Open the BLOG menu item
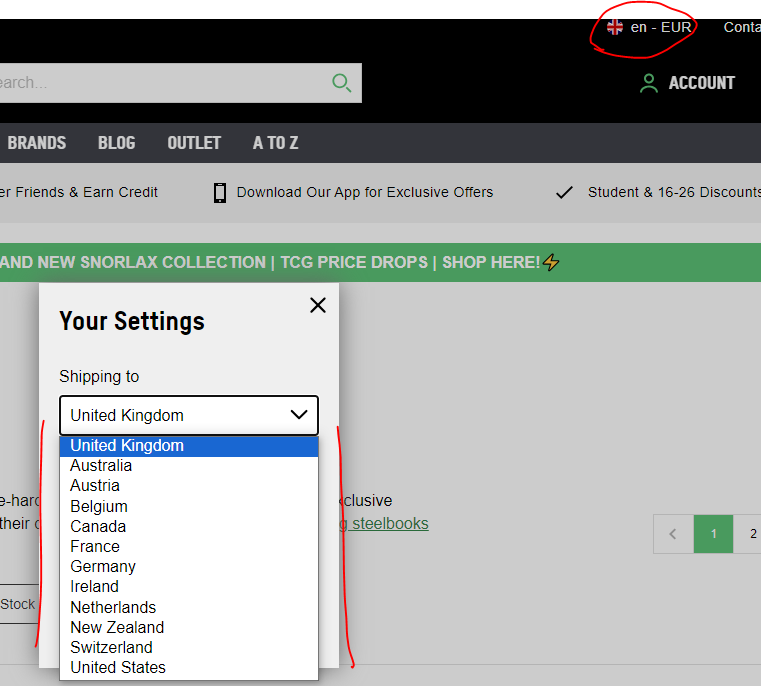The image size is (761, 686). [x=116, y=143]
